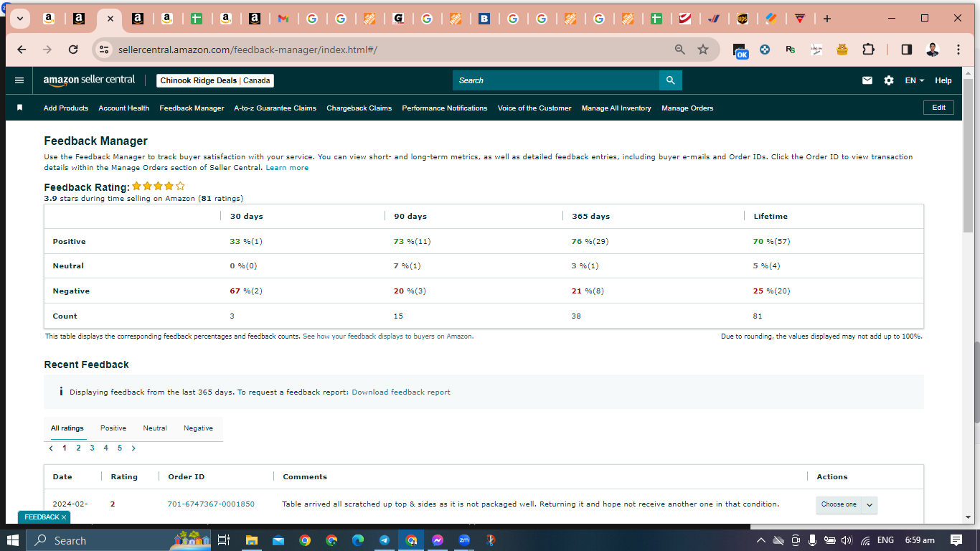Switch to the Gmail browser tab
The image size is (980, 551).
click(283, 19)
